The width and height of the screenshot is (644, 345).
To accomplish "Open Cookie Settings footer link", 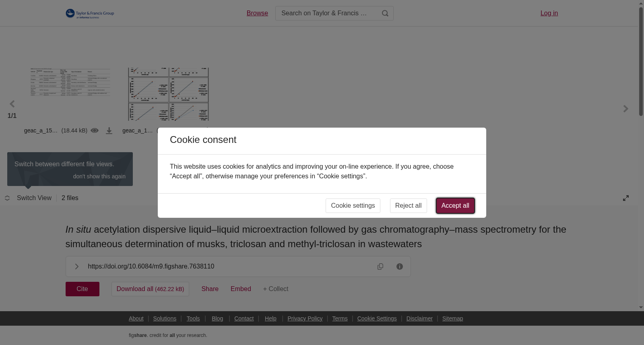I will tap(377, 318).
